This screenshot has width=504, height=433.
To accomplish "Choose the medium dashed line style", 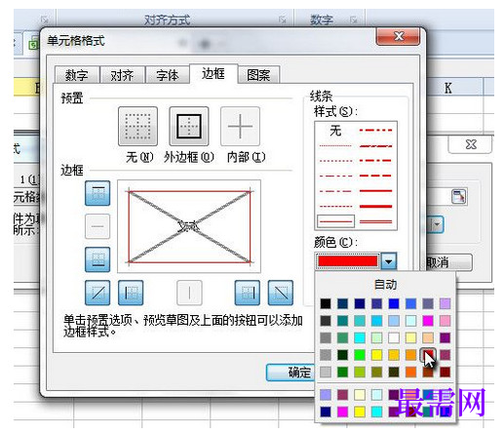I will [376, 176].
